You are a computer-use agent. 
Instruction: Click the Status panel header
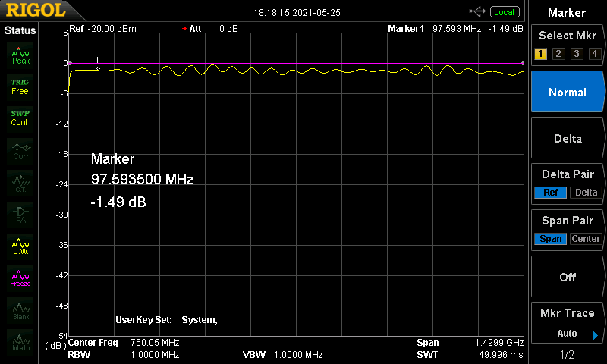pyautogui.click(x=20, y=30)
